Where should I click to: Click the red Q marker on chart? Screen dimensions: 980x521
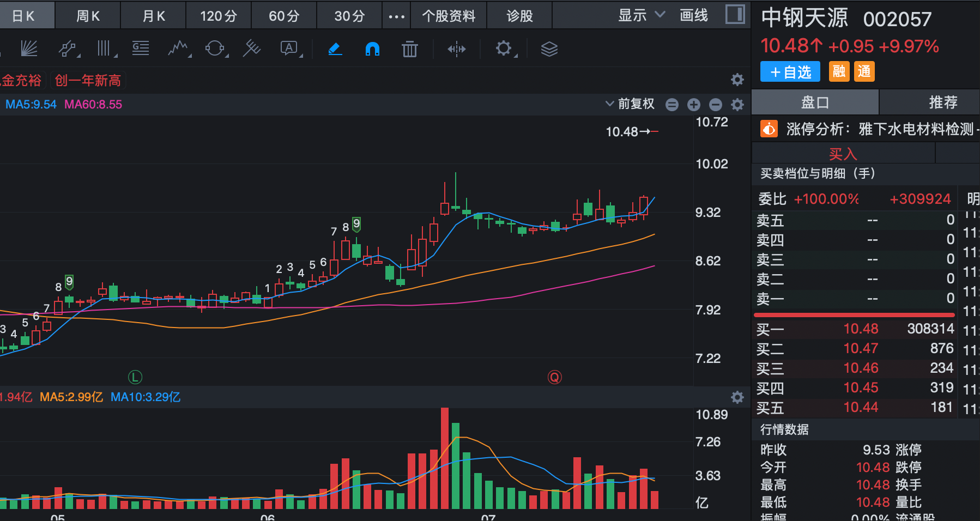(554, 377)
